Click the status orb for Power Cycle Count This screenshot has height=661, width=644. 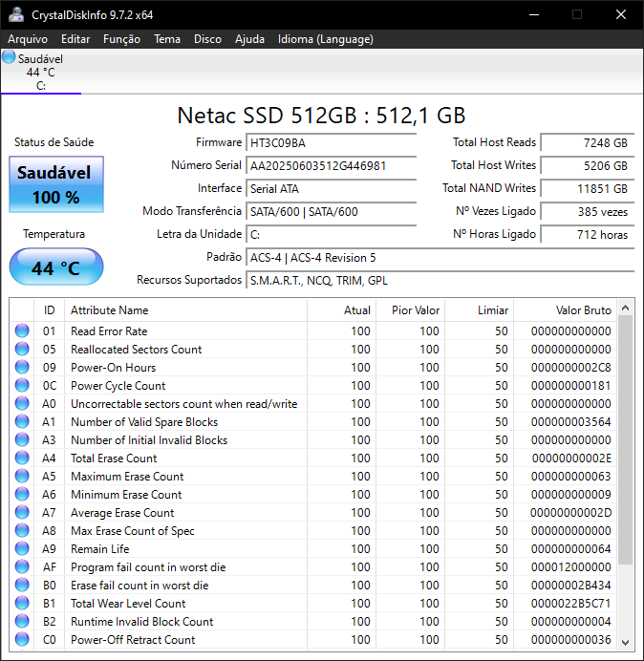[22, 385]
